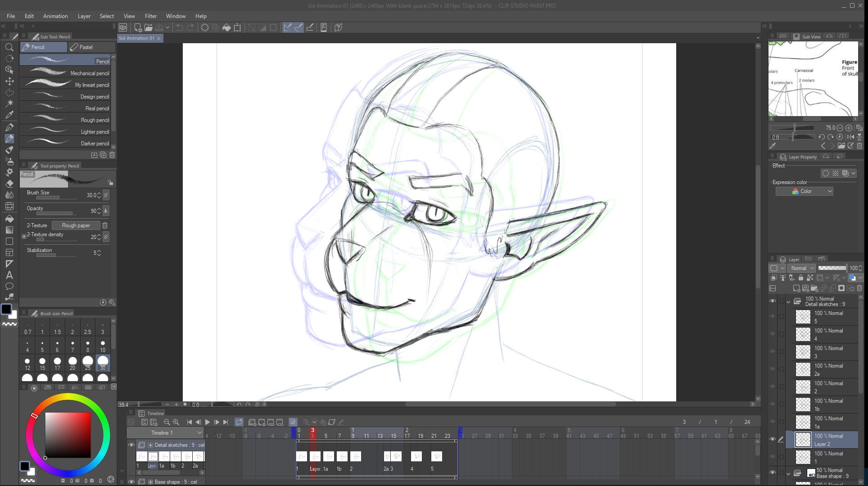Select the Eraser tool
The image size is (868, 486).
[x=9, y=184]
